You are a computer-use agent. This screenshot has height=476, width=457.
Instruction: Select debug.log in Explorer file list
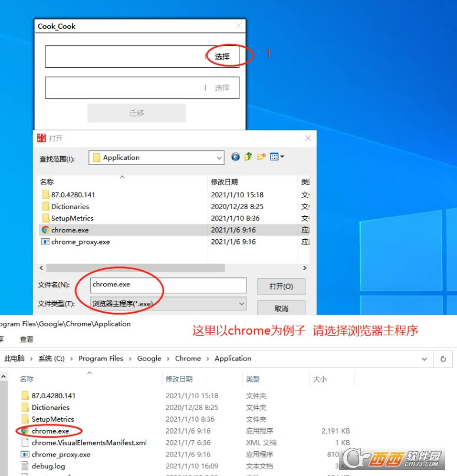point(44,466)
